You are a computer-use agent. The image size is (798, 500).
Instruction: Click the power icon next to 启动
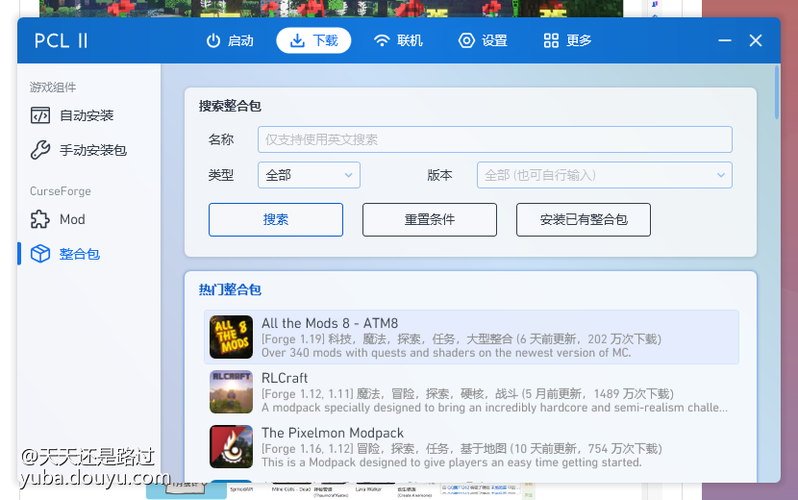[x=213, y=41]
